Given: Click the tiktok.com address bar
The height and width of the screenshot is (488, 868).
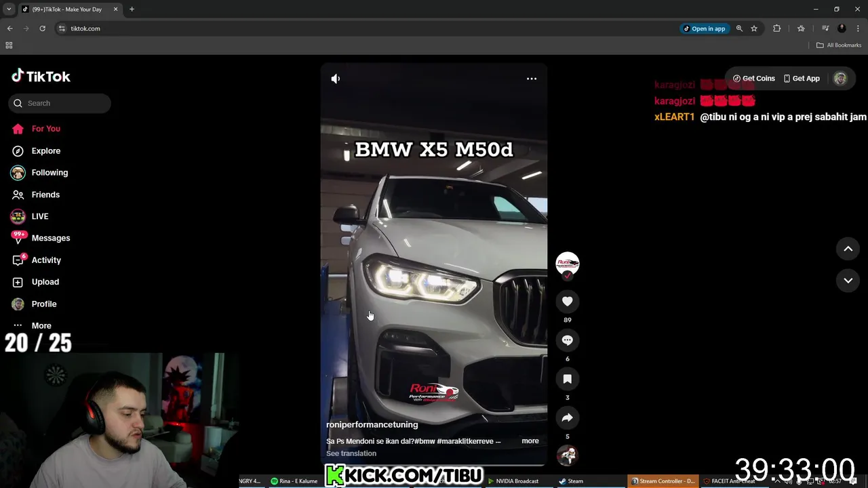Looking at the screenshot, I should pos(366,28).
